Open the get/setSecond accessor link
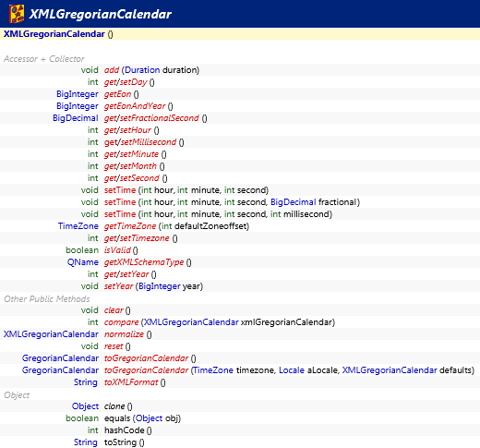 click(132, 178)
